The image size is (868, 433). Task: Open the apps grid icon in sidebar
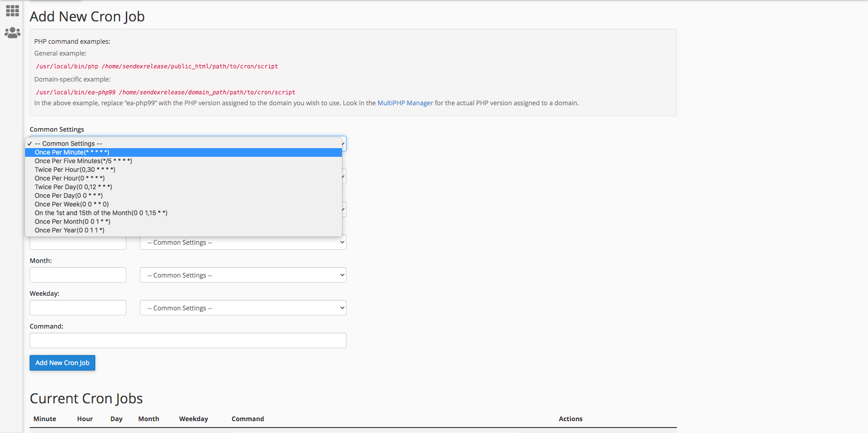click(12, 10)
